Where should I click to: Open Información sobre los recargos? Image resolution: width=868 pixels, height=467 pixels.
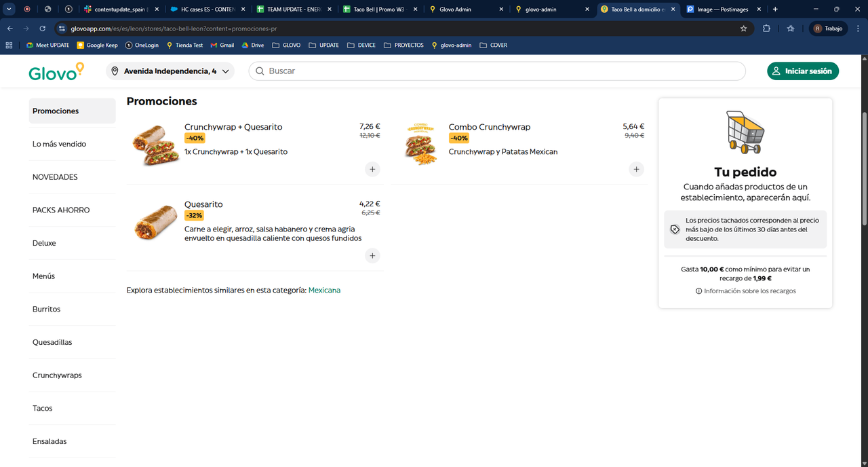point(745,291)
